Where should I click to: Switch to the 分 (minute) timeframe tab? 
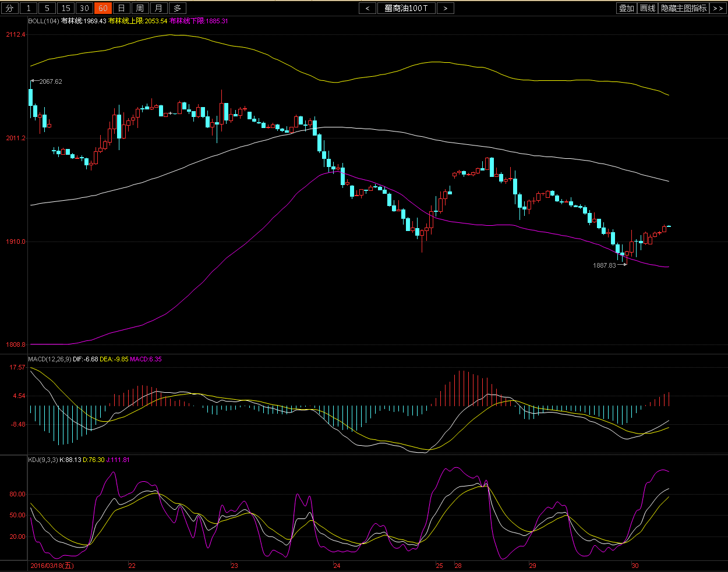pos(10,8)
